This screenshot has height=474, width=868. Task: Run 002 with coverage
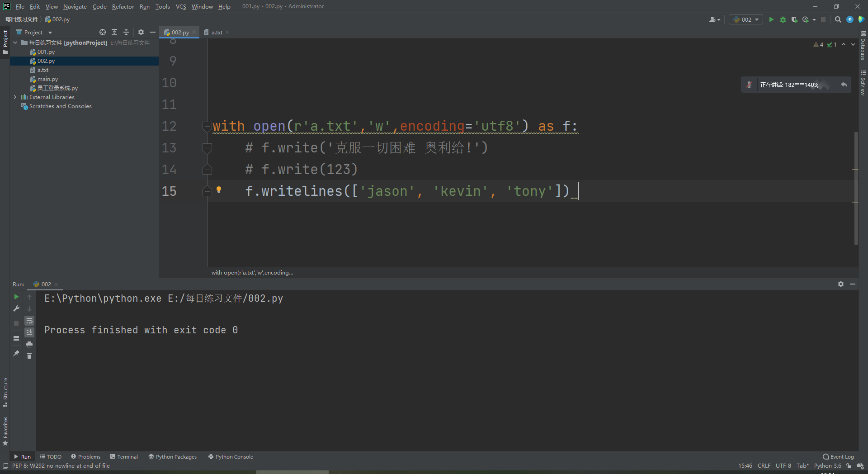point(794,19)
